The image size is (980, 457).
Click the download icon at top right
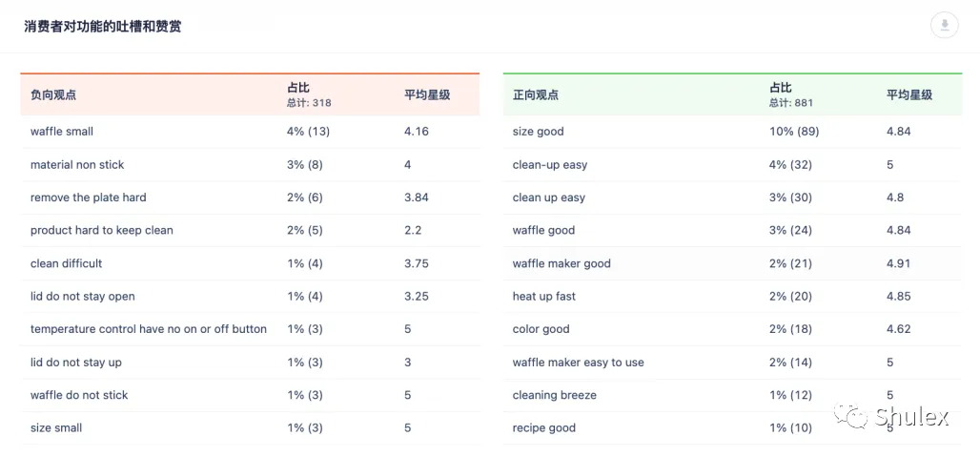(944, 25)
